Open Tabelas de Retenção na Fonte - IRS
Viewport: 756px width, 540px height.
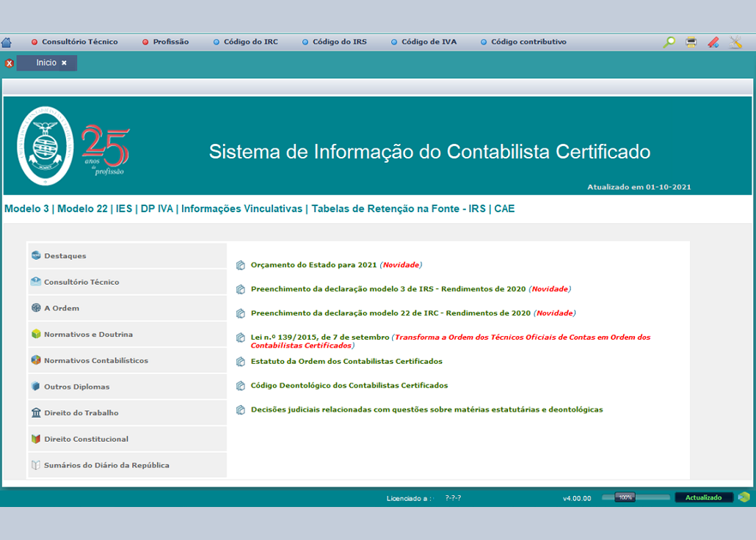(399, 209)
